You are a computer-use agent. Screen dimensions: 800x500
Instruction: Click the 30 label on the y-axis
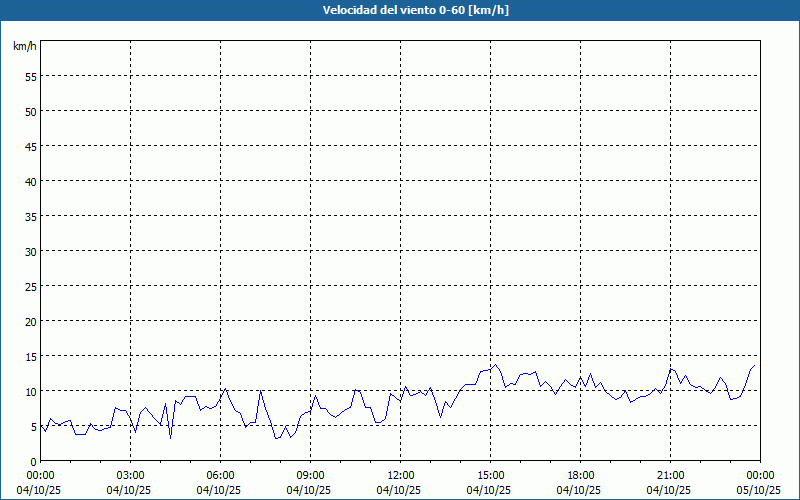coord(30,251)
